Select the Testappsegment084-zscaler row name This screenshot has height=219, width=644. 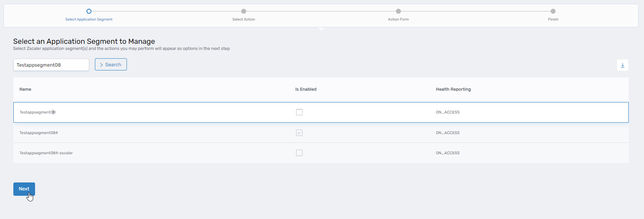tap(46, 153)
